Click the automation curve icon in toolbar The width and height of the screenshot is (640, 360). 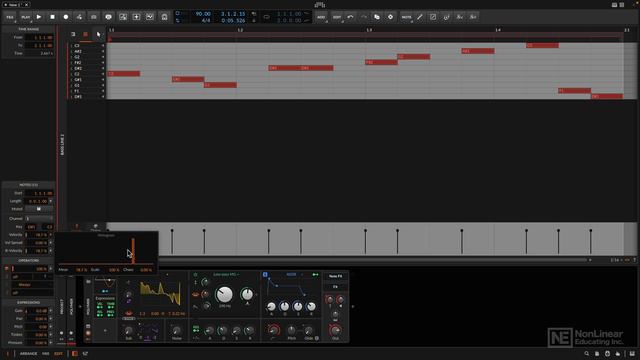pos(150,17)
